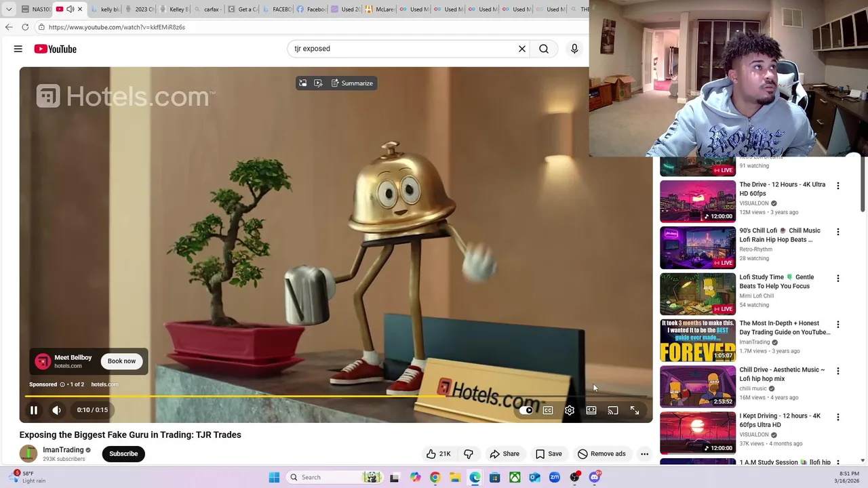Start voice search with microphone
Image resolution: width=868 pixels, height=488 pixels.
click(x=574, y=49)
